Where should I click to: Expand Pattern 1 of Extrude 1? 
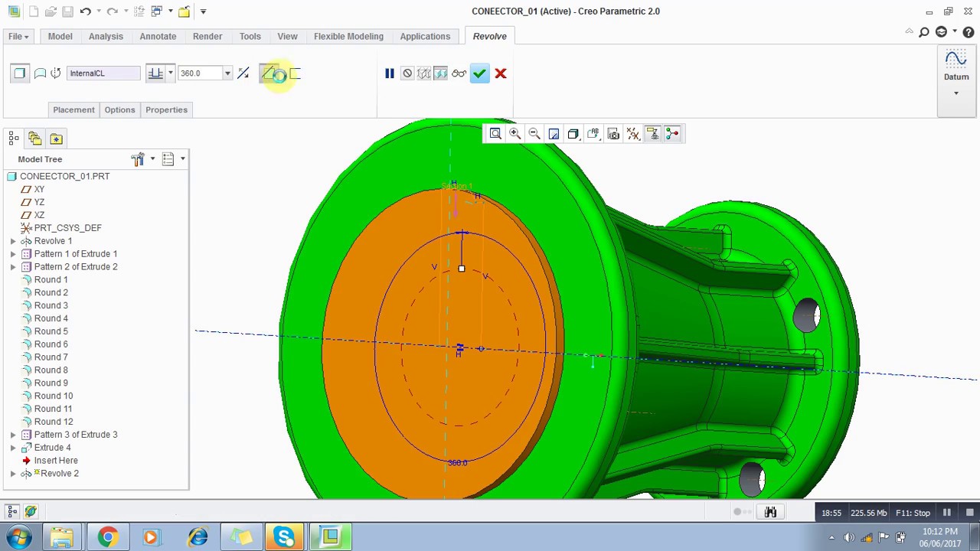tap(13, 254)
